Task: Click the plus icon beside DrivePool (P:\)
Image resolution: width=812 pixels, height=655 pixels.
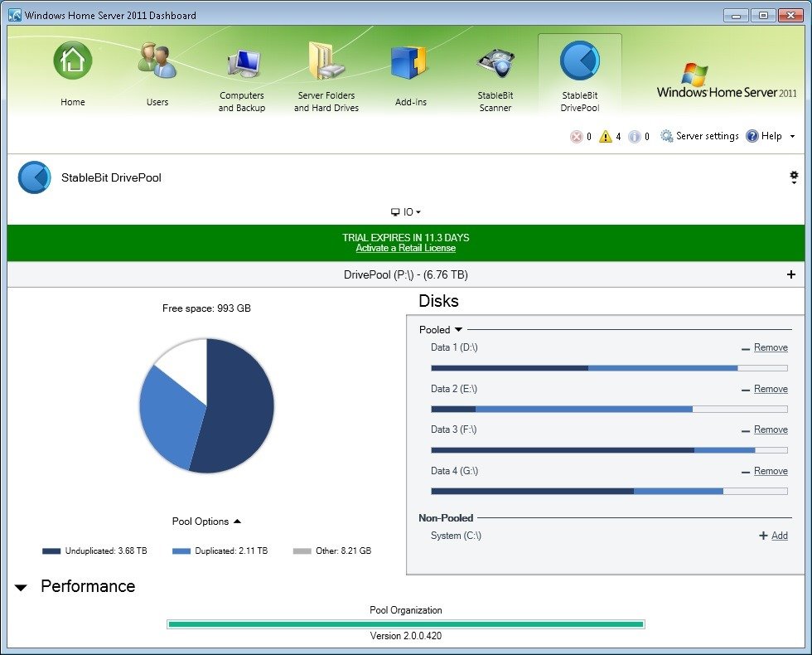Action: pyautogui.click(x=790, y=274)
